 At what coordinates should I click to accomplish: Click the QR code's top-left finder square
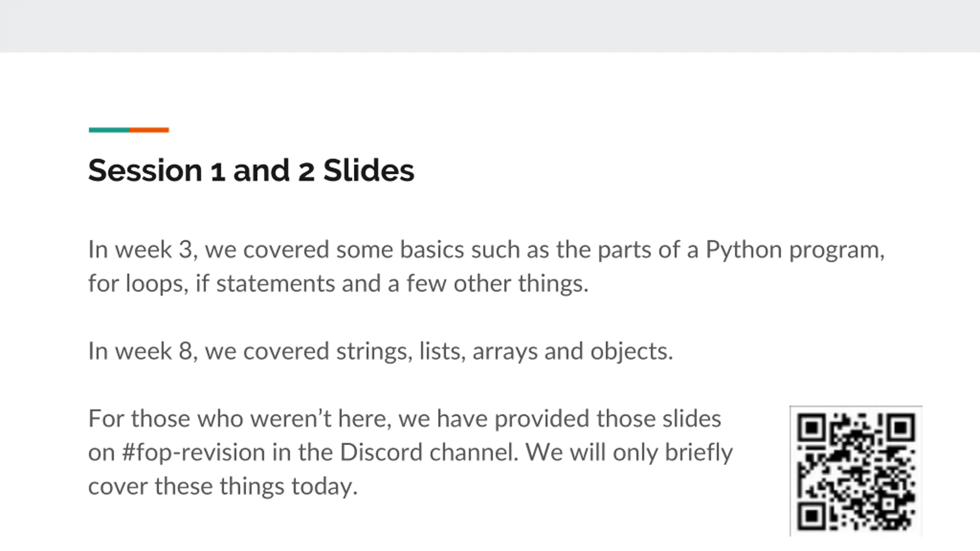[x=811, y=427]
